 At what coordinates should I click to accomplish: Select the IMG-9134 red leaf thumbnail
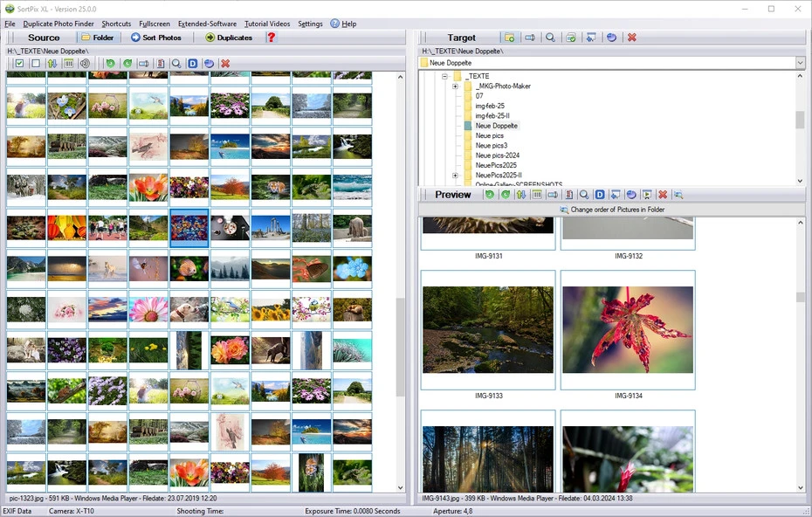(x=627, y=328)
